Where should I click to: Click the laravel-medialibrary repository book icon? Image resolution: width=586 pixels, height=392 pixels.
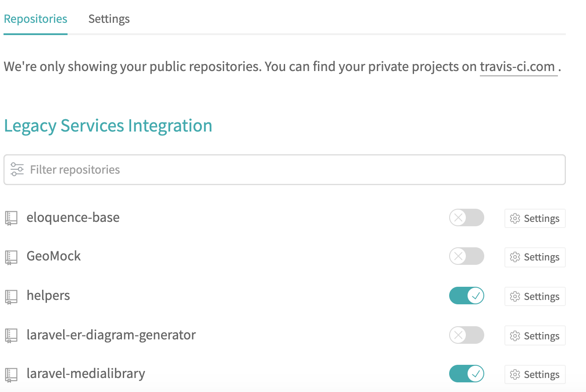(x=11, y=374)
